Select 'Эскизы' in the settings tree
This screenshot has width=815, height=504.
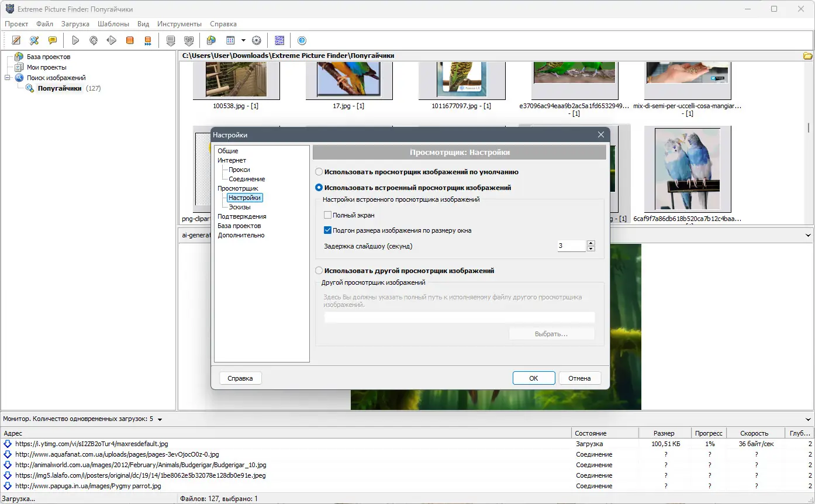(x=240, y=207)
